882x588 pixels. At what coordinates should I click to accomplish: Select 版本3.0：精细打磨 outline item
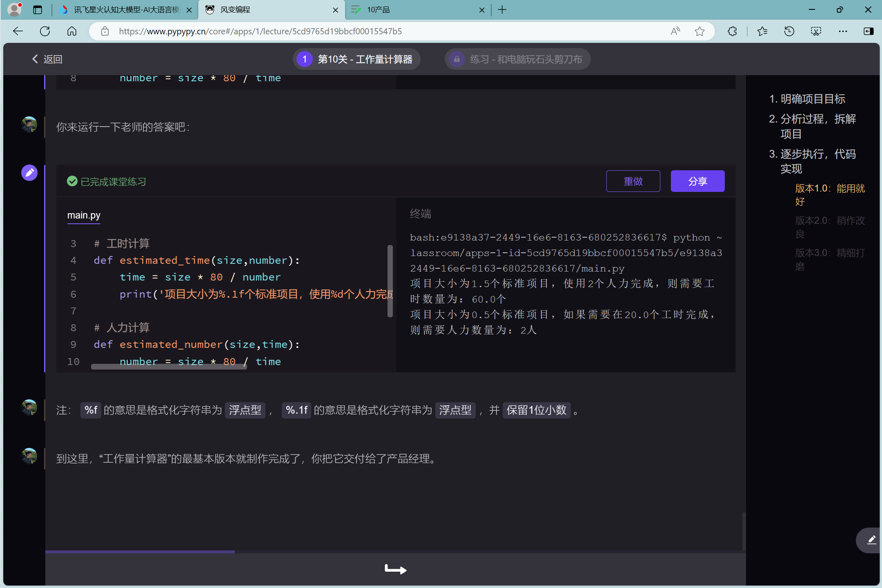(x=830, y=260)
